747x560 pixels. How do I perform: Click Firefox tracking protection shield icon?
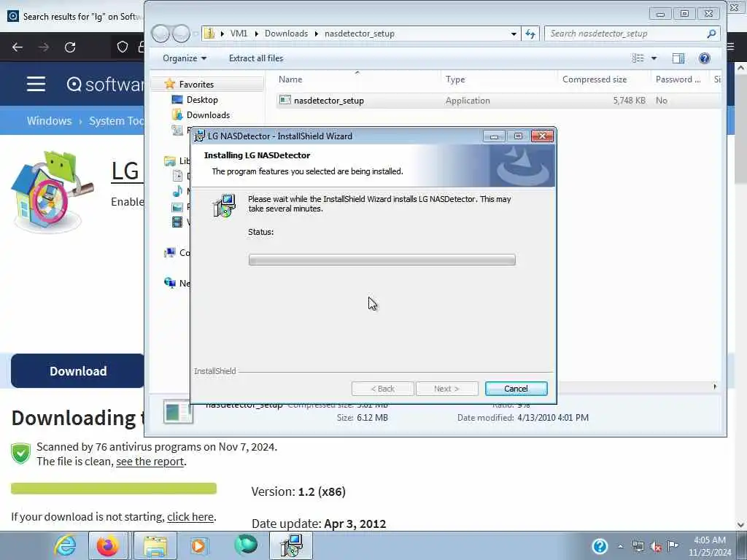(123, 47)
